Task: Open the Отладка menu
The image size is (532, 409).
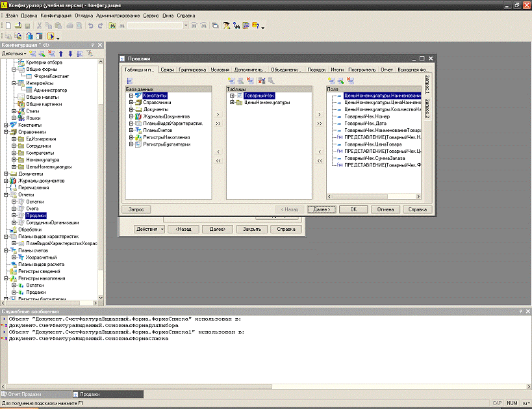Action: (x=84, y=14)
